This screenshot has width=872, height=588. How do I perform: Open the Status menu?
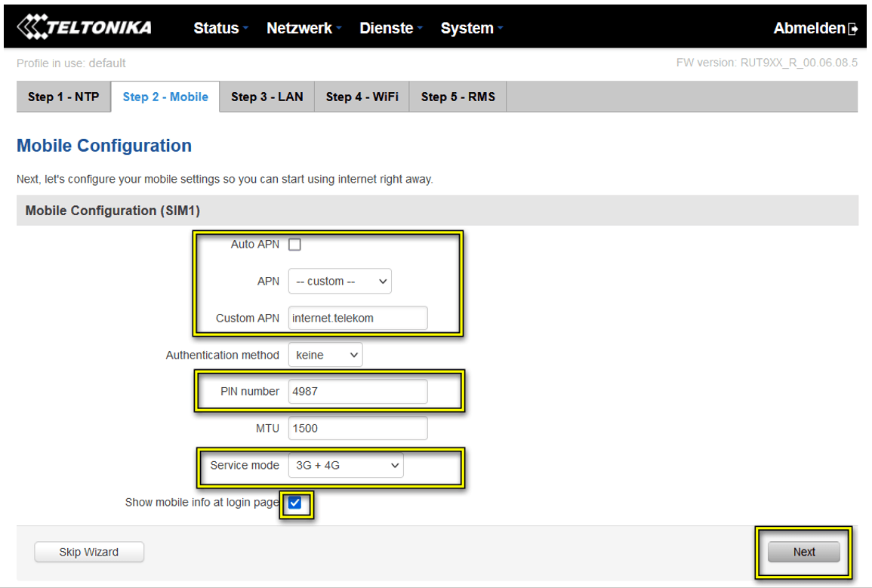point(220,29)
